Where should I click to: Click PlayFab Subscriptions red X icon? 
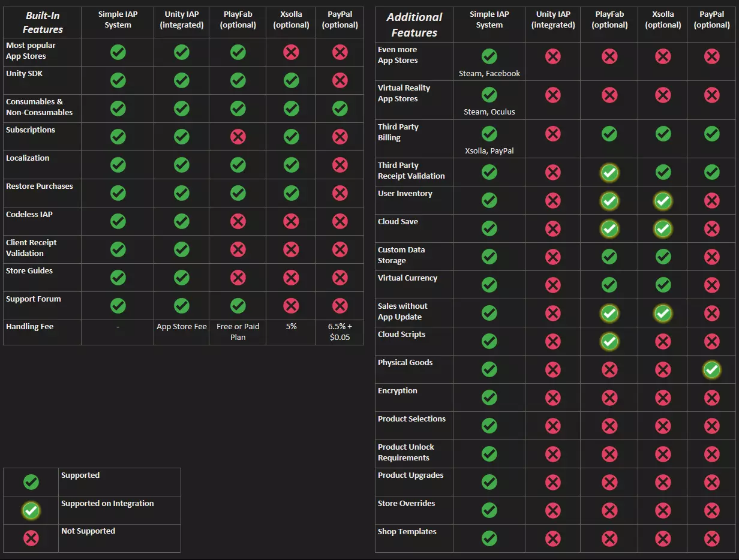(238, 137)
